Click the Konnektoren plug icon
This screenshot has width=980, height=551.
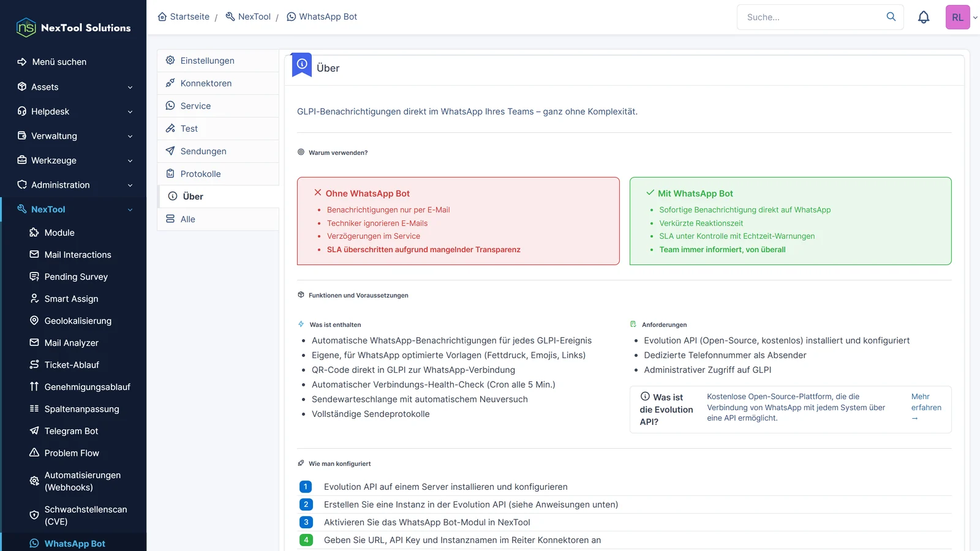click(x=170, y=83)
